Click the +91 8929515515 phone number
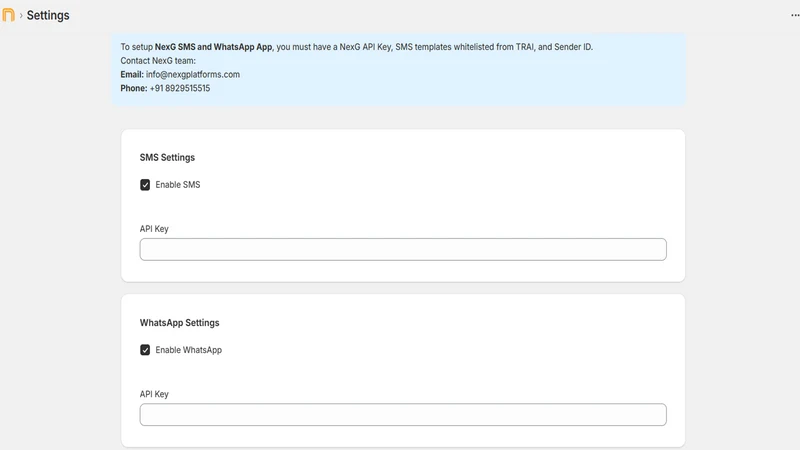Viewport: 800px width, 450px height. 180,88
